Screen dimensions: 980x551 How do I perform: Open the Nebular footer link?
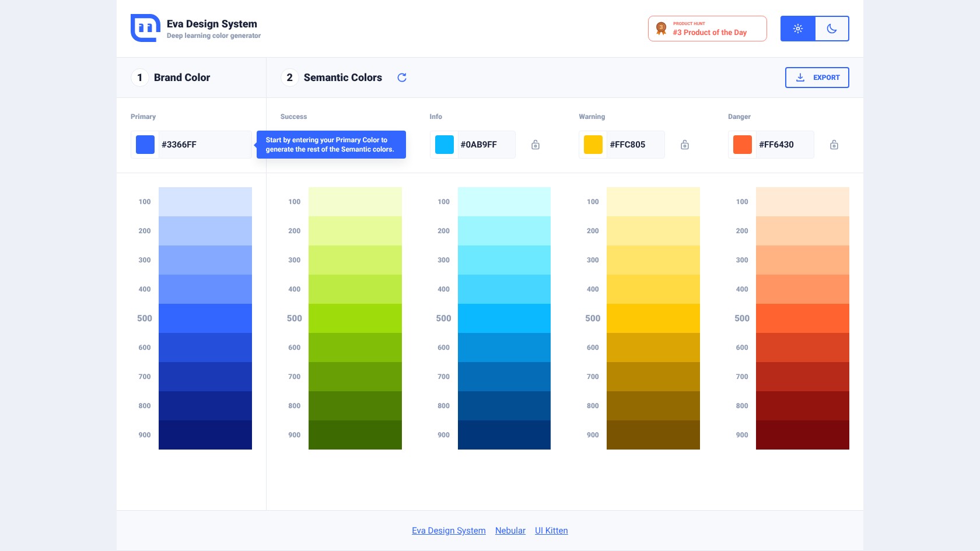point(510,531)
